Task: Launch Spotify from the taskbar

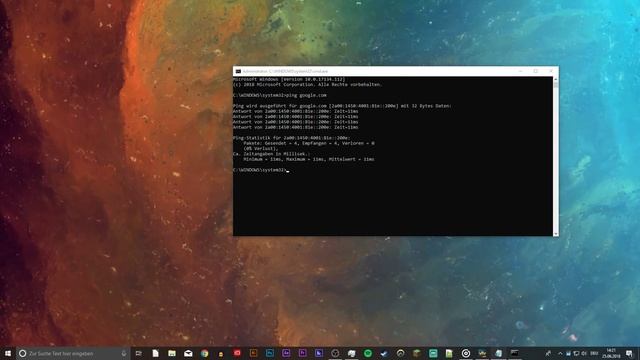Action: tap(368, 353)
